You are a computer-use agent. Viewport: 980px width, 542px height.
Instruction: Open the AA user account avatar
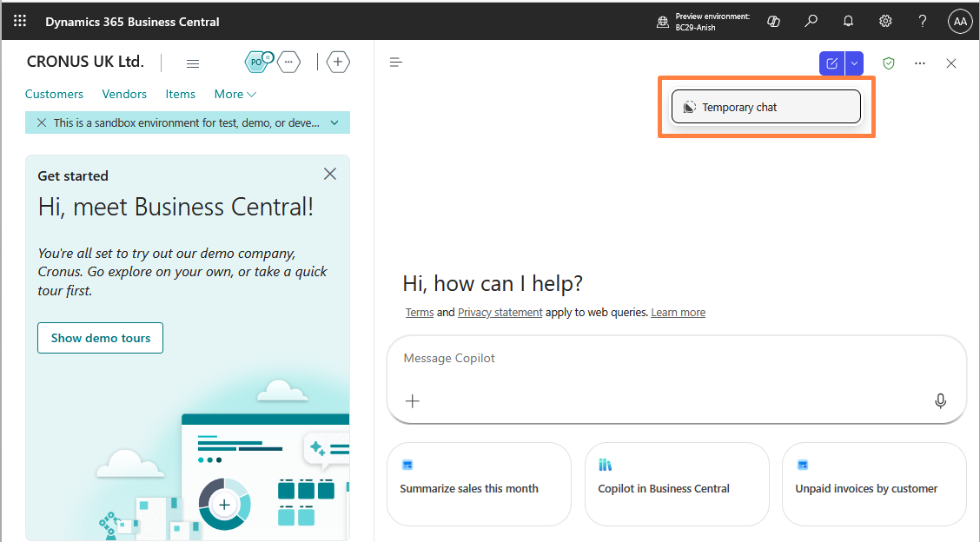(960, 21)
